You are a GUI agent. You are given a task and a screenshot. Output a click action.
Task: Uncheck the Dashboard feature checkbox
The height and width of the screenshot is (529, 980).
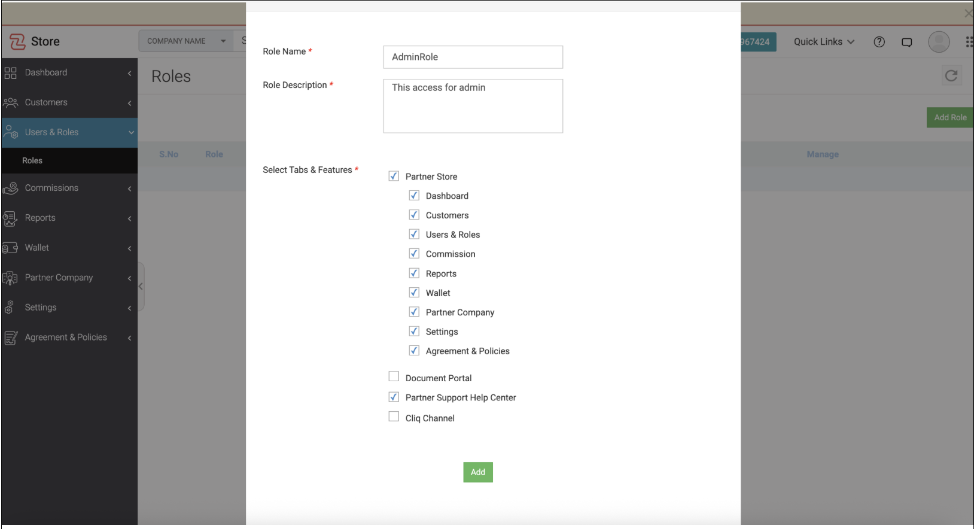(414, 196)
